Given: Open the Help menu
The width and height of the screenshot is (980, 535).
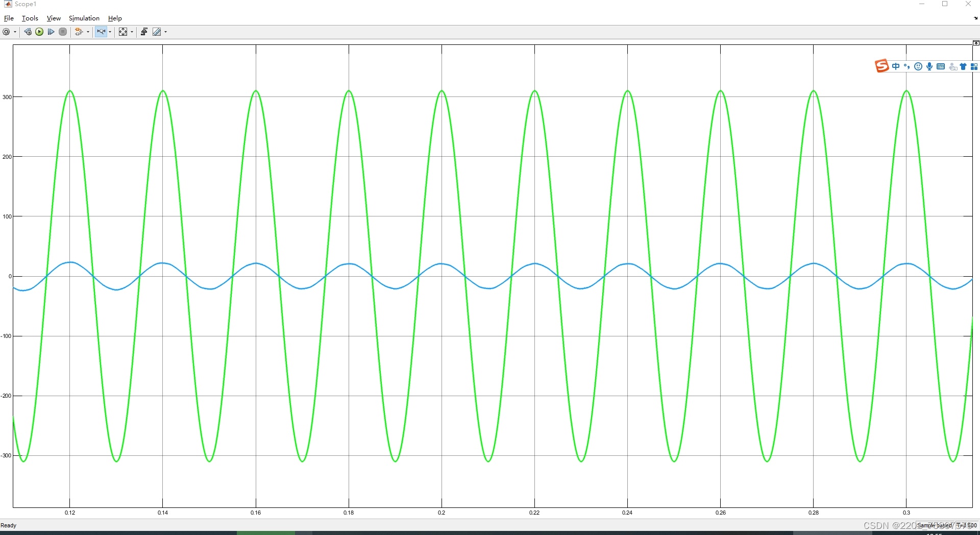Looking at the screenshot, I should point(115,18).
